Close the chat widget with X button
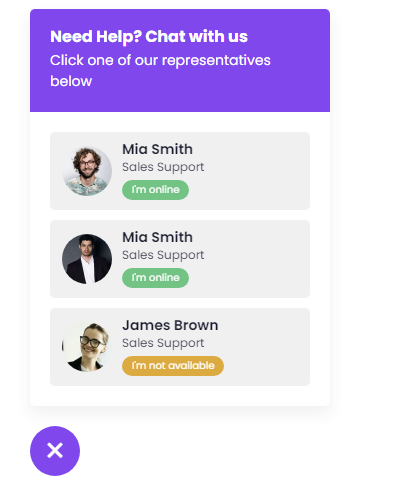Screen dimensions: 399x480 click(55, 451)
